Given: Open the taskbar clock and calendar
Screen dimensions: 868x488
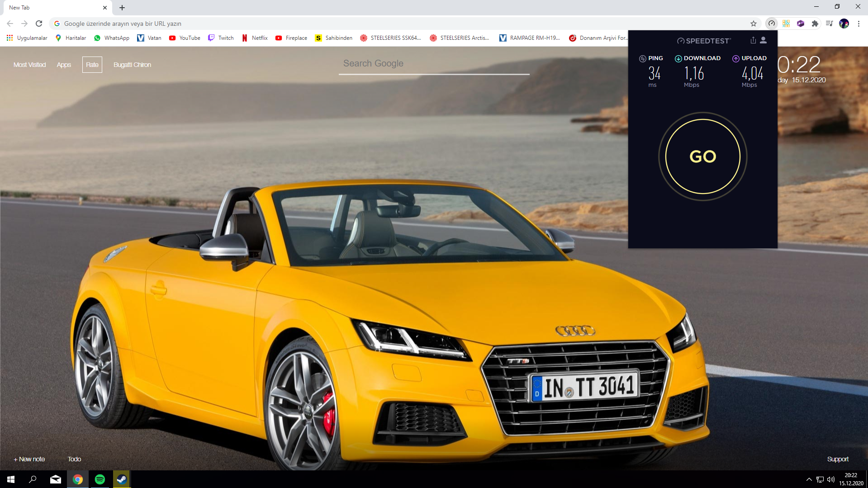Looking at the screenshot, I should [851, 479].
